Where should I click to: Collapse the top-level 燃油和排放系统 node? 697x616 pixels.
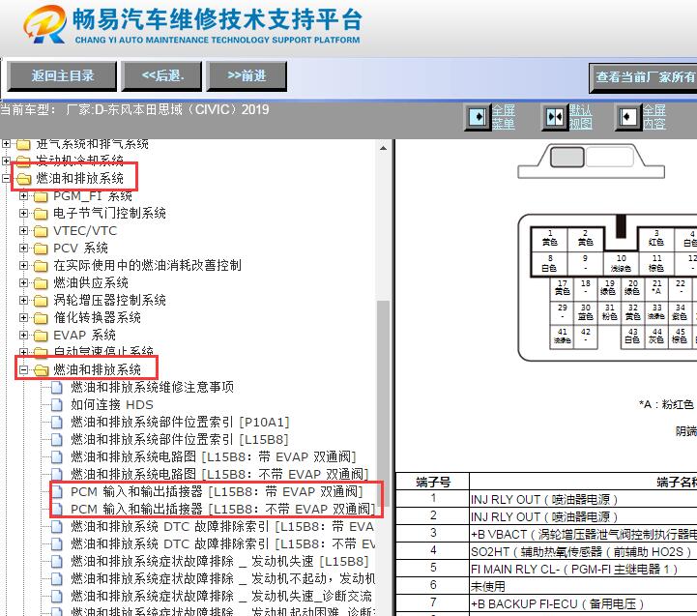(6, 178)
